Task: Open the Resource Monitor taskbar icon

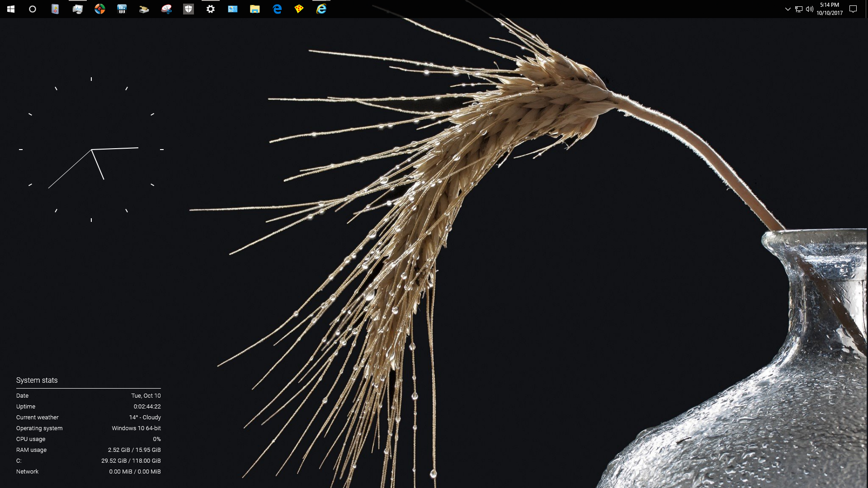Action: coord(78,9)
